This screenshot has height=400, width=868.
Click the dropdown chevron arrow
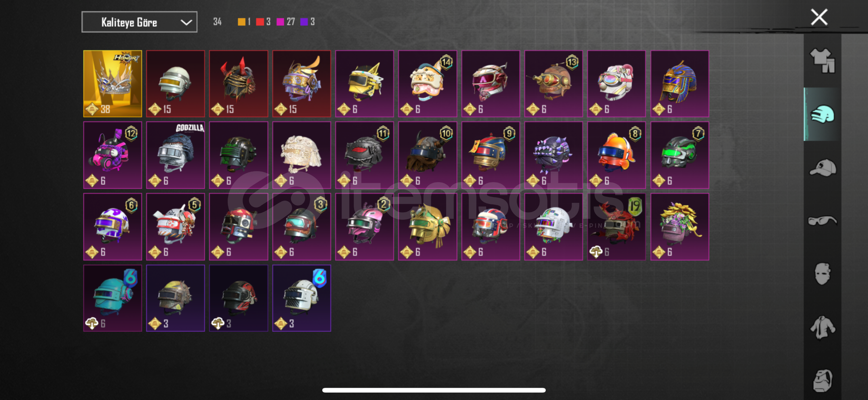point(186,23)
